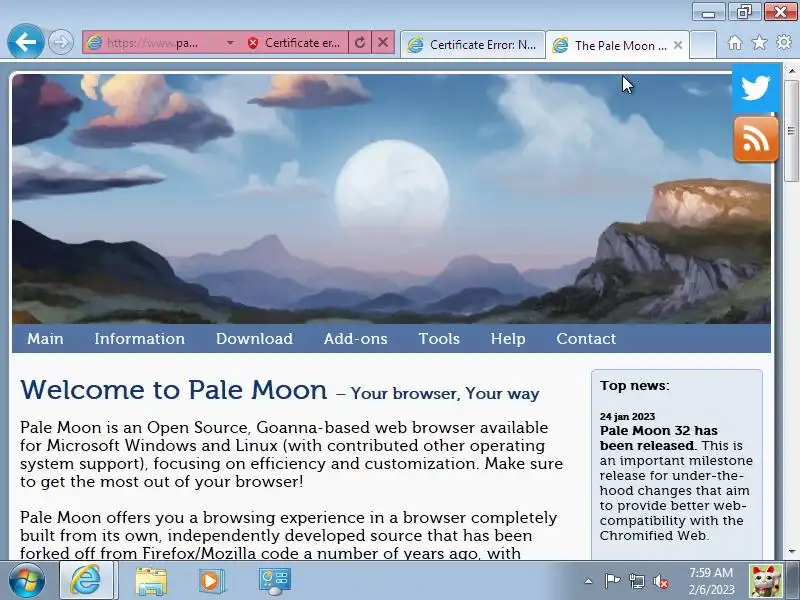This screenshot has width=800, height=600.
Task: Click the page scrollbar down arrow
Action: tap(792, 552)
